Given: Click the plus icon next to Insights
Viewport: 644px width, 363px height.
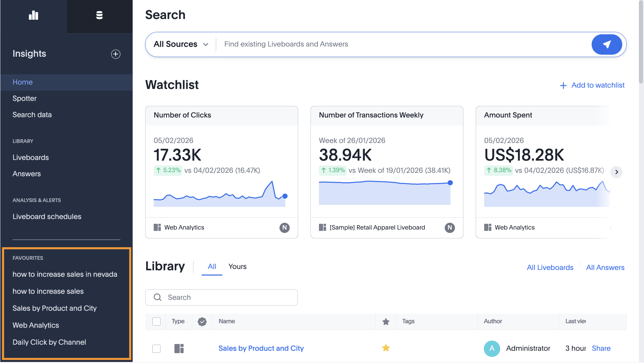Looking at the screenshot, I should [x=116, y=54].
